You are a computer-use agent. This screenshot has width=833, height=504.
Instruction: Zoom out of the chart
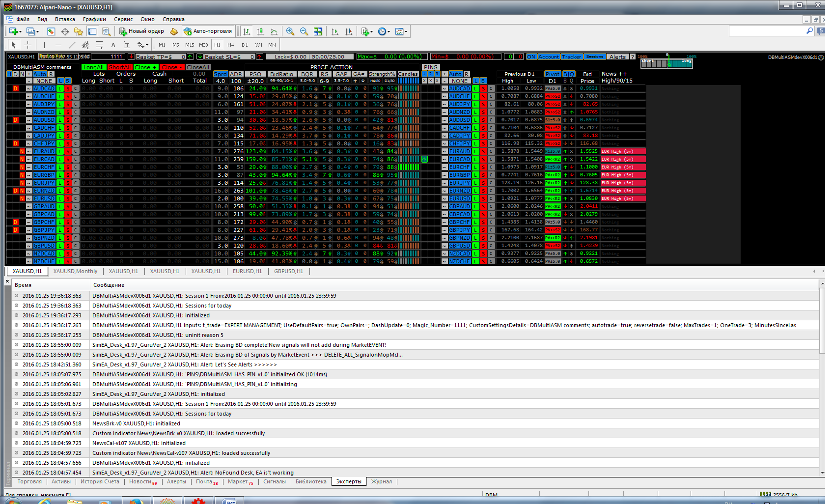304,31
